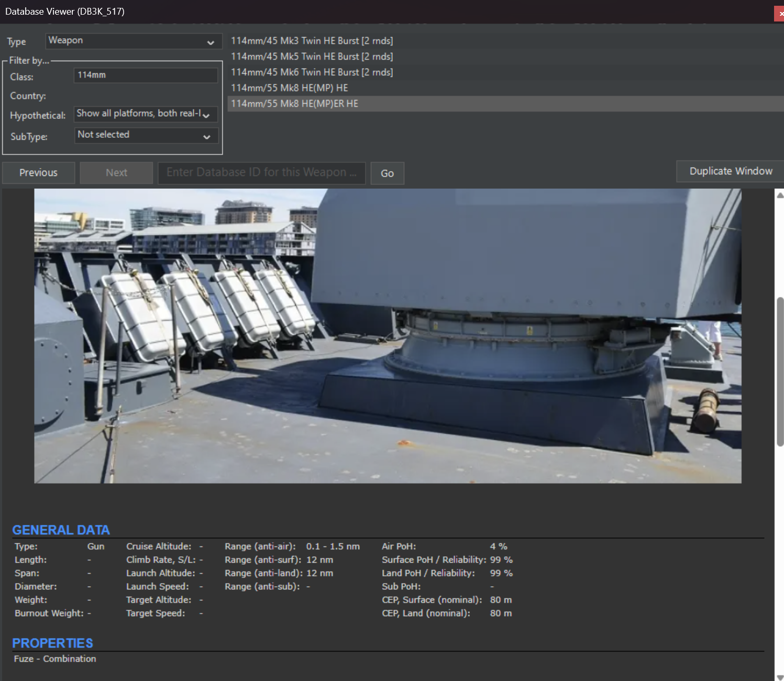
Task: Click the SubType dropdown chevron arrow
Action: [207, 137]
